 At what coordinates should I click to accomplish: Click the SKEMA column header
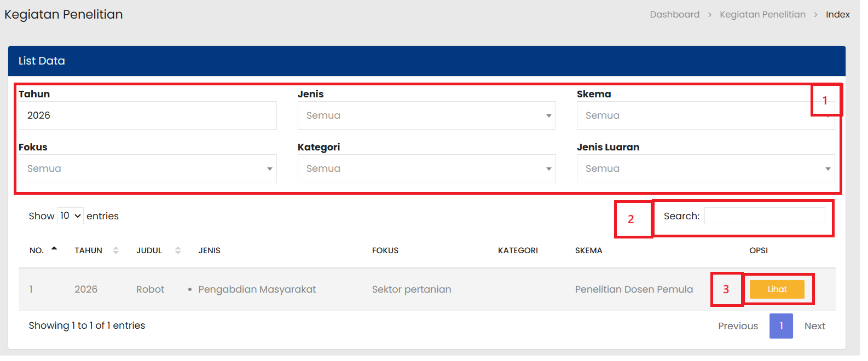point(588,251)
